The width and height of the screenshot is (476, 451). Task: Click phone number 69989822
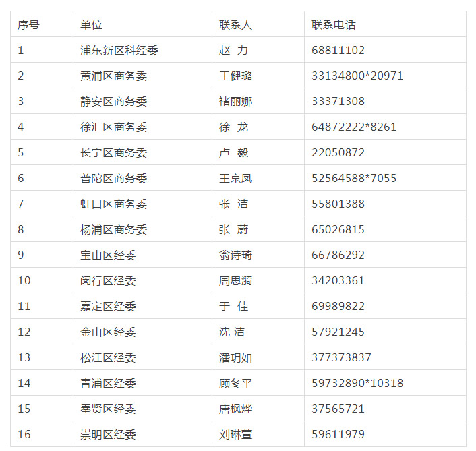(338, 307)
